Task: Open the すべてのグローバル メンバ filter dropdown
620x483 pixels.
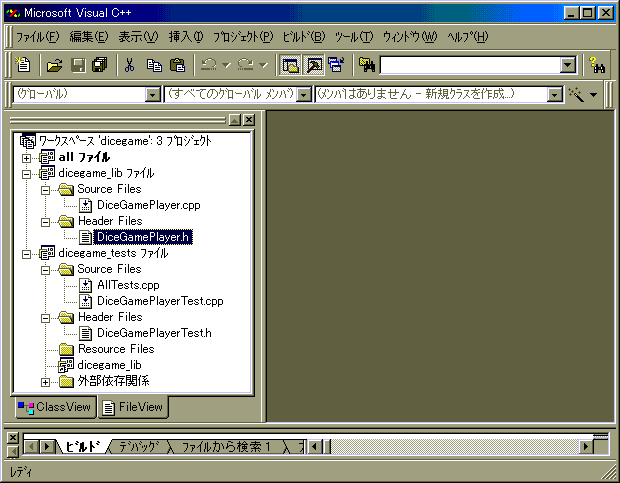Action: [304, 95]
